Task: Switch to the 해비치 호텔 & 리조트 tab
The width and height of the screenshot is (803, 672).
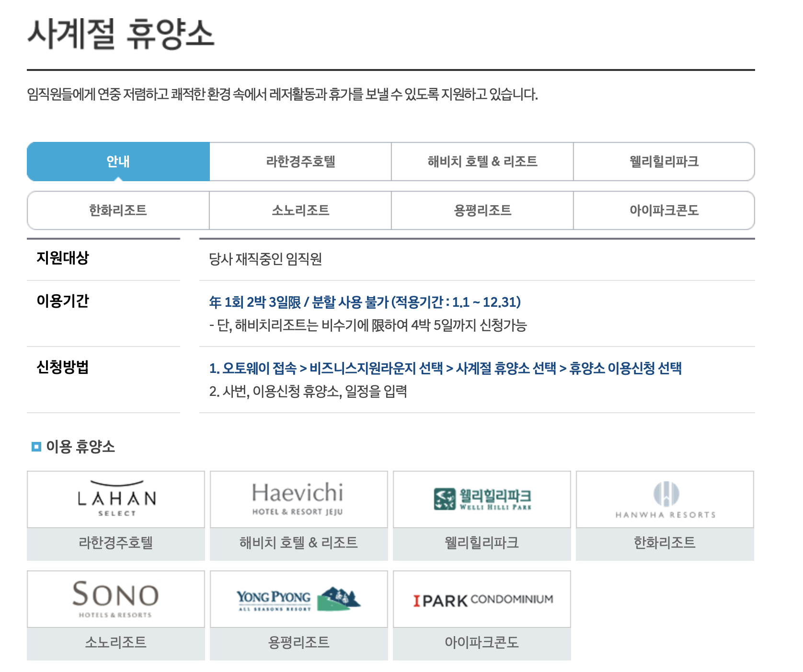Action: coord(482,162)
